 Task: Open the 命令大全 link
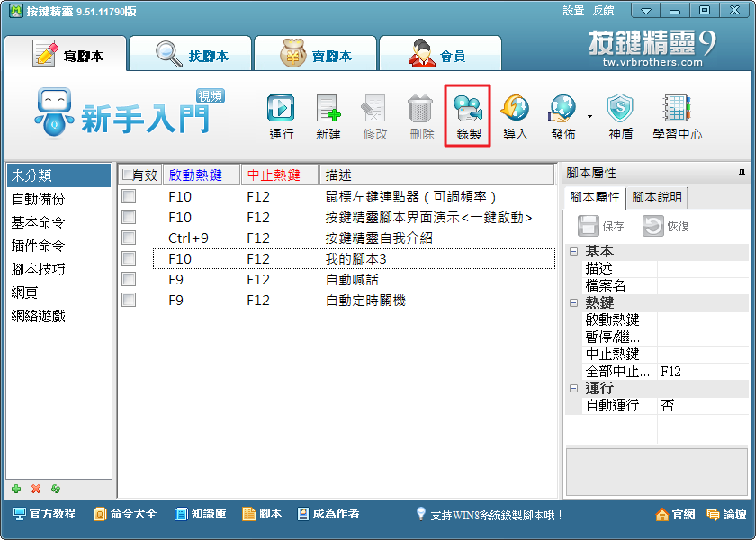(125, 514)
